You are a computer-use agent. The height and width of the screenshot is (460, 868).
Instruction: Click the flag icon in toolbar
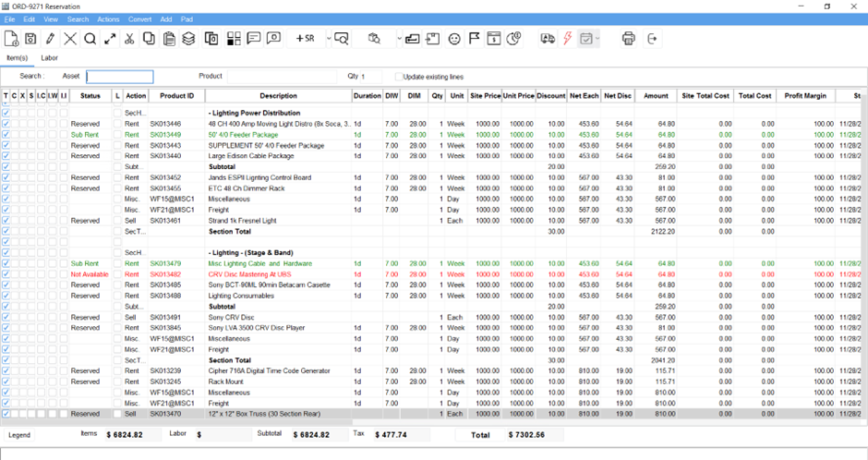click(x=474, y=39)
